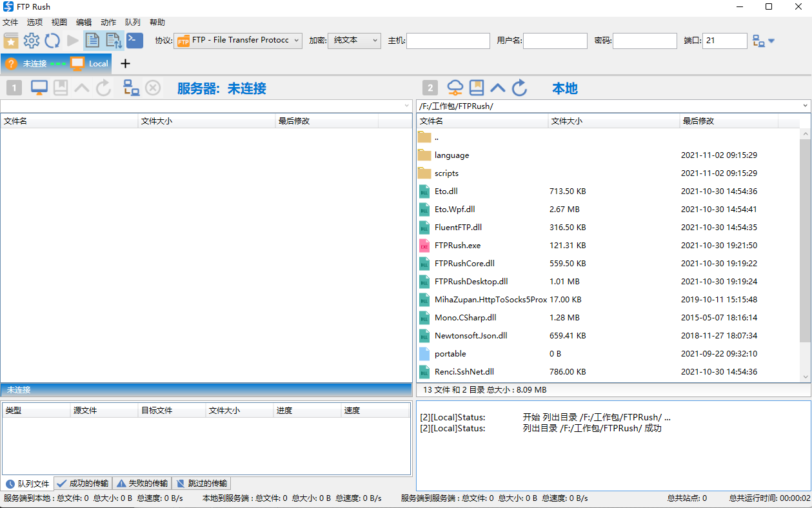Go up a directory in server panel

[82, 88]
